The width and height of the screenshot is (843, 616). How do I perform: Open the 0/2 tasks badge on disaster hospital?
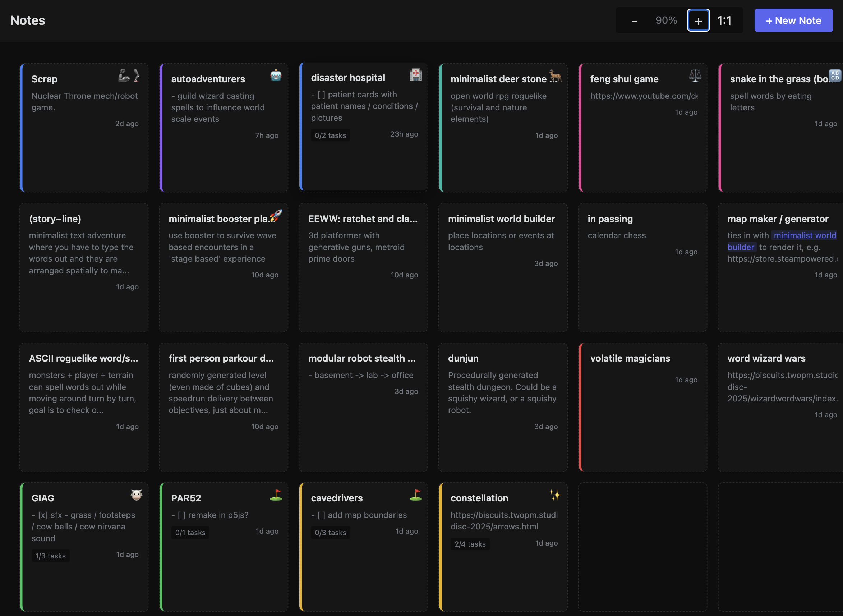(330, 135)
